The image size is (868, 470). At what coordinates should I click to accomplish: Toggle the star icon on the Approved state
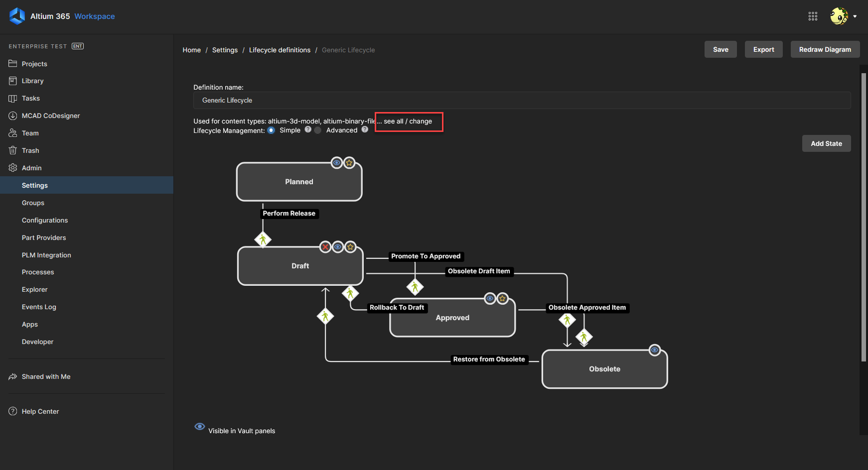(503, 299)
